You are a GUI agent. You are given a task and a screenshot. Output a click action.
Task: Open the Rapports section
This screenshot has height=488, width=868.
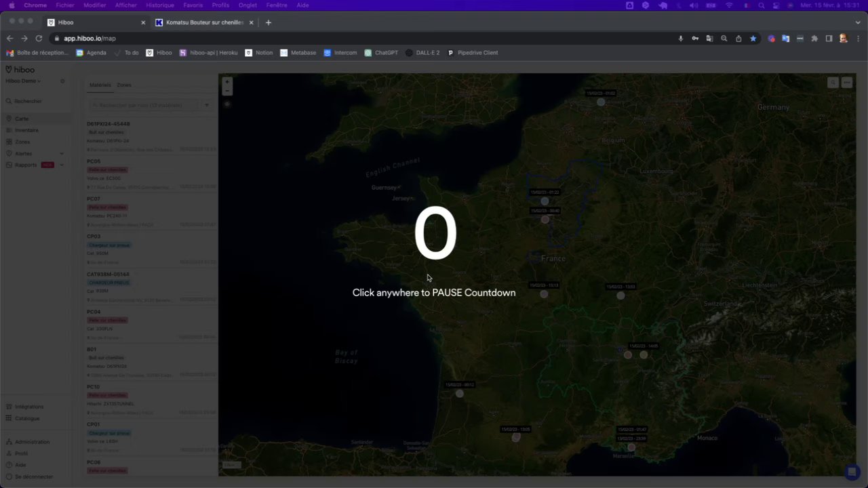pos(26,165)
